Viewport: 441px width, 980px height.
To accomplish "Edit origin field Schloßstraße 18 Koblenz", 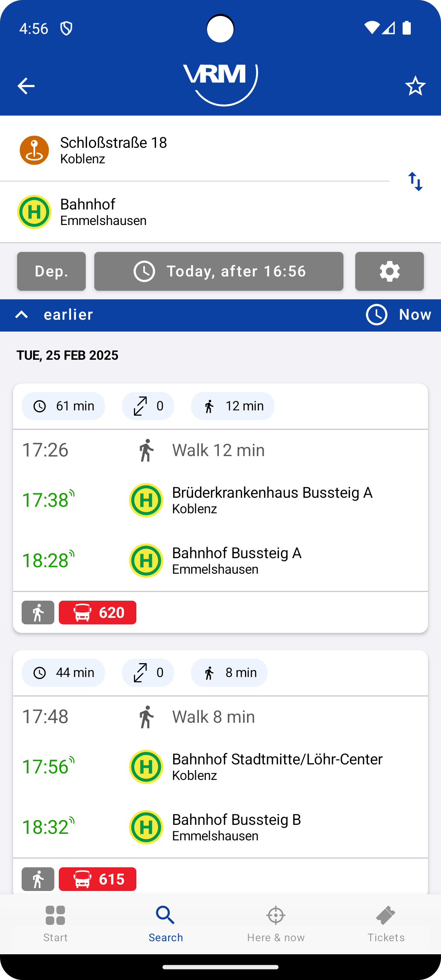I will coord(195,150).
